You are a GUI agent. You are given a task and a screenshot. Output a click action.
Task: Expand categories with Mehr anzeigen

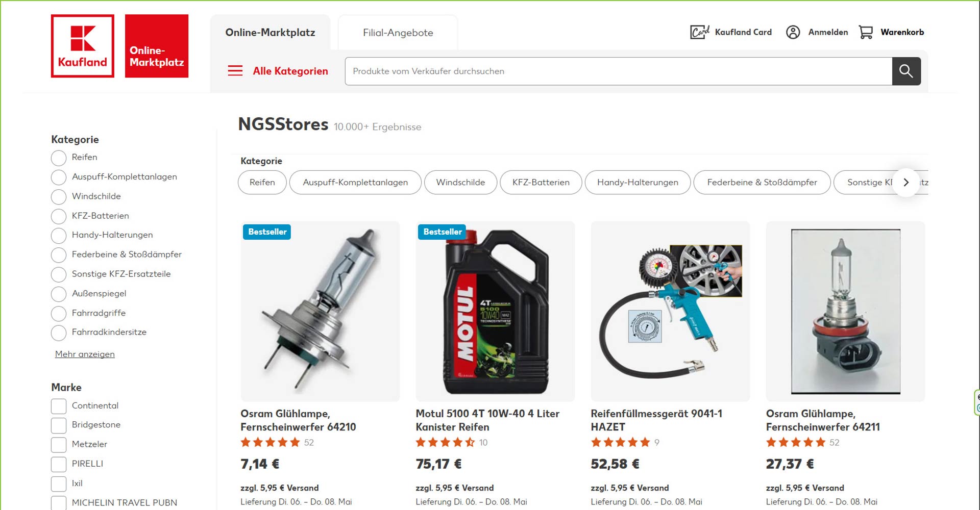click(85, 354)
